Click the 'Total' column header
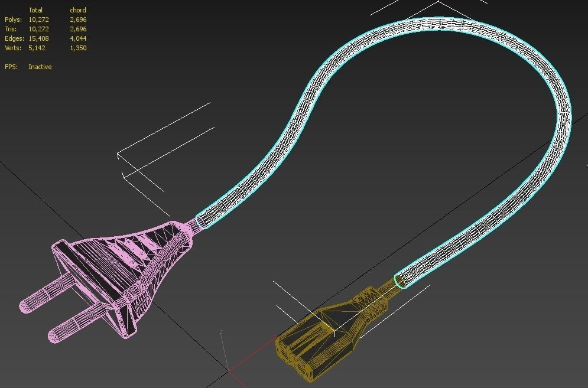Screen dimensions: 588x388 [x=35, y=10]
